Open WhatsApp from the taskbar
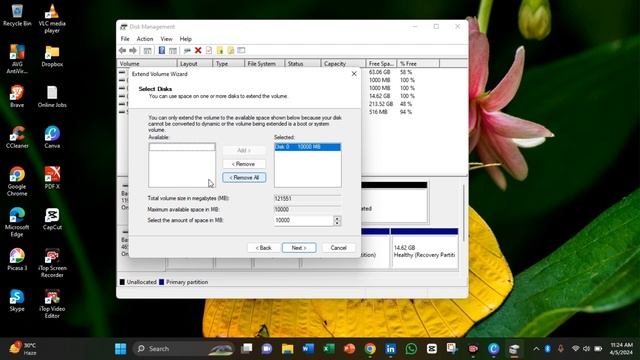The width and height of the screenshot is (640, 360). [411, 349]
